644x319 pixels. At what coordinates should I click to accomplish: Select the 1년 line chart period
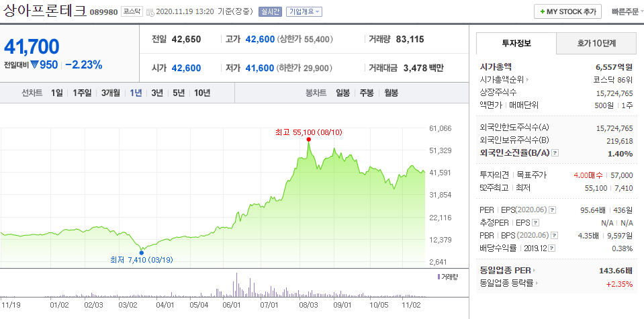pos(136,93)
